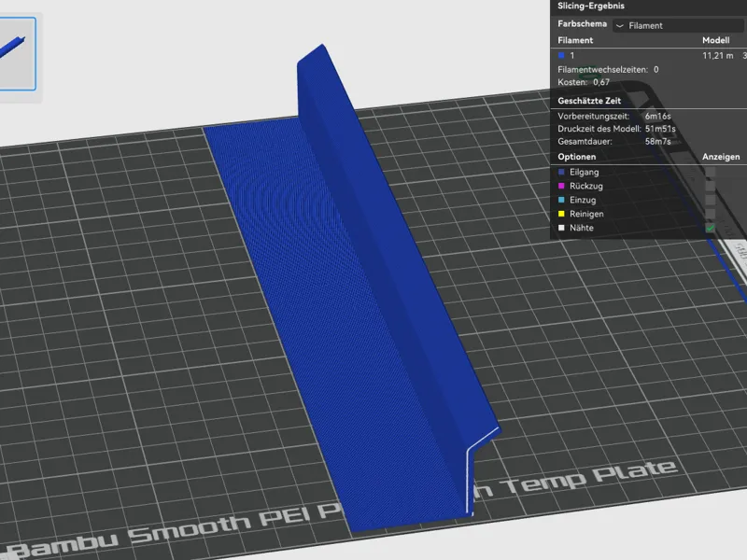Enable the Eilgang display checkbox
747x560 pixels.
pyautogui.click(x=710, y=172)
